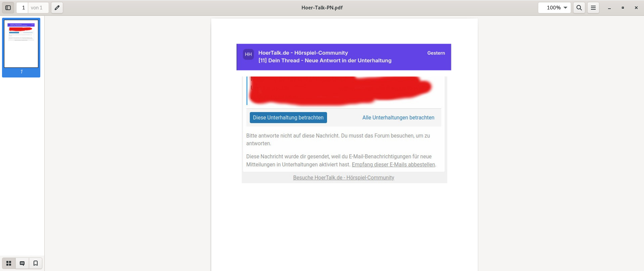Click the 'HoerTalk.de - Hörspiel-Community' sender title

pyautogui.click(x=303, y=53)
